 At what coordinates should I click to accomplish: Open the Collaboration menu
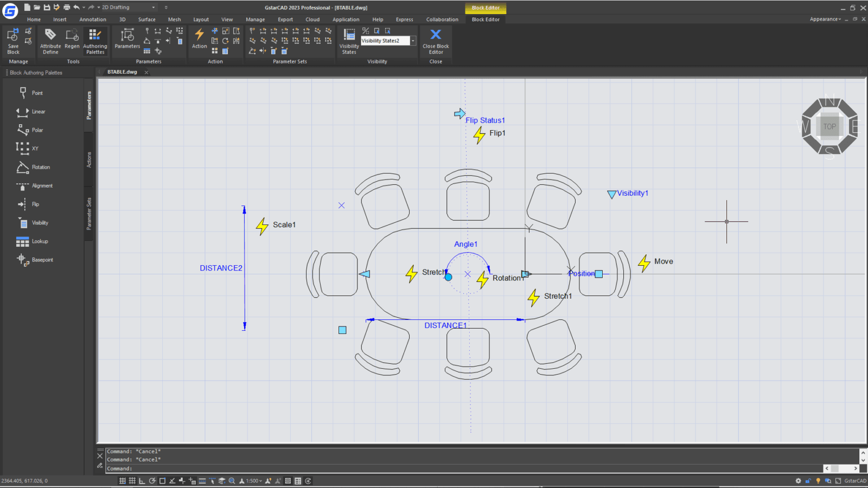pyautogui.click(x=442, y=19)
